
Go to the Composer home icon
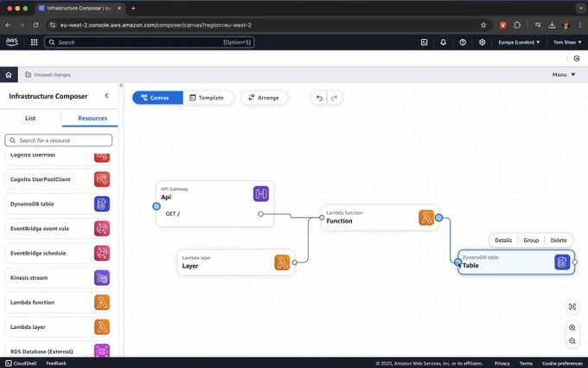[9, 74]
